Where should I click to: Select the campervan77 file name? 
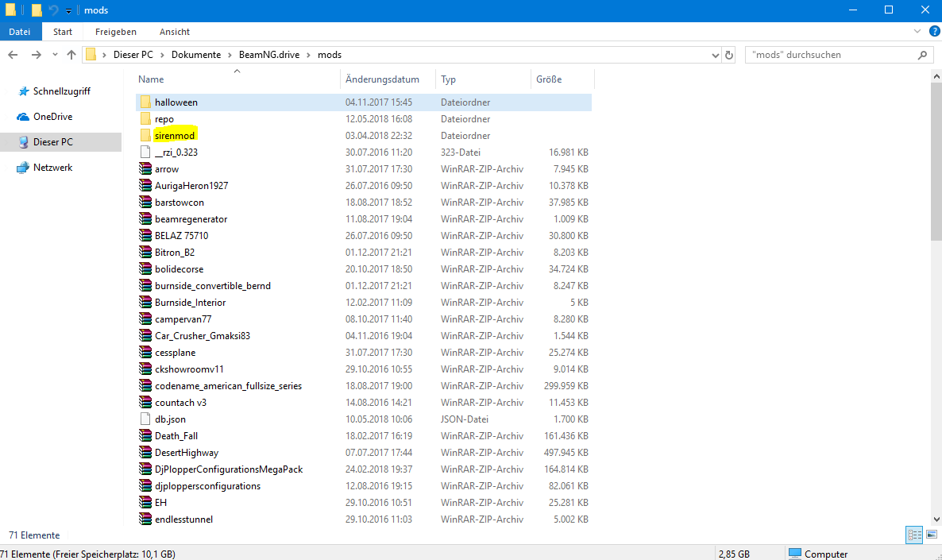(183, 319)
